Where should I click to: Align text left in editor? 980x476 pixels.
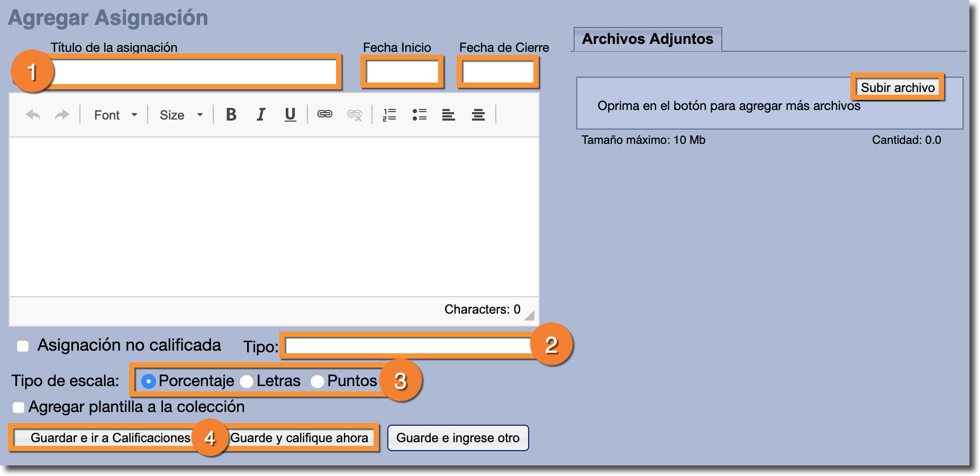point(449,115)
